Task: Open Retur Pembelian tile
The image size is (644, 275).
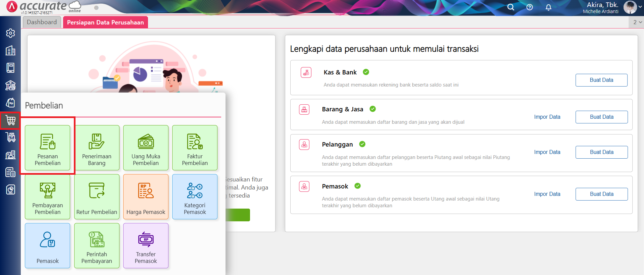Action: point(97,197)
